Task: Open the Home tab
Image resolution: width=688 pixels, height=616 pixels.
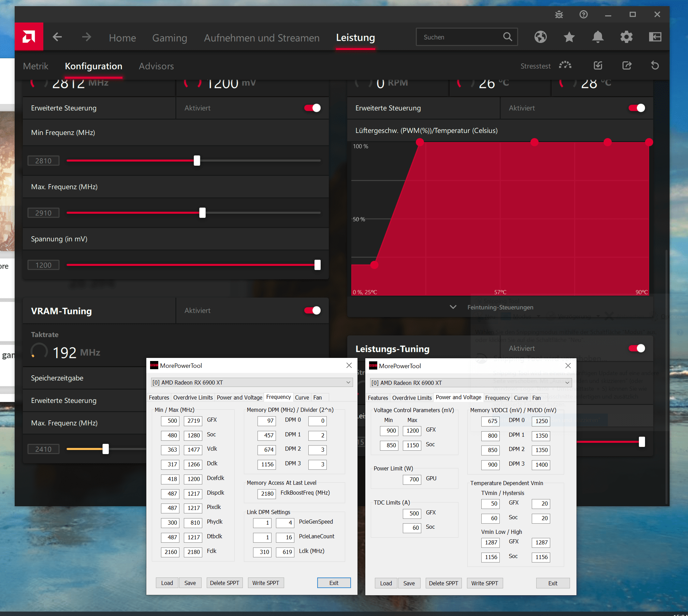Action: 122,38
